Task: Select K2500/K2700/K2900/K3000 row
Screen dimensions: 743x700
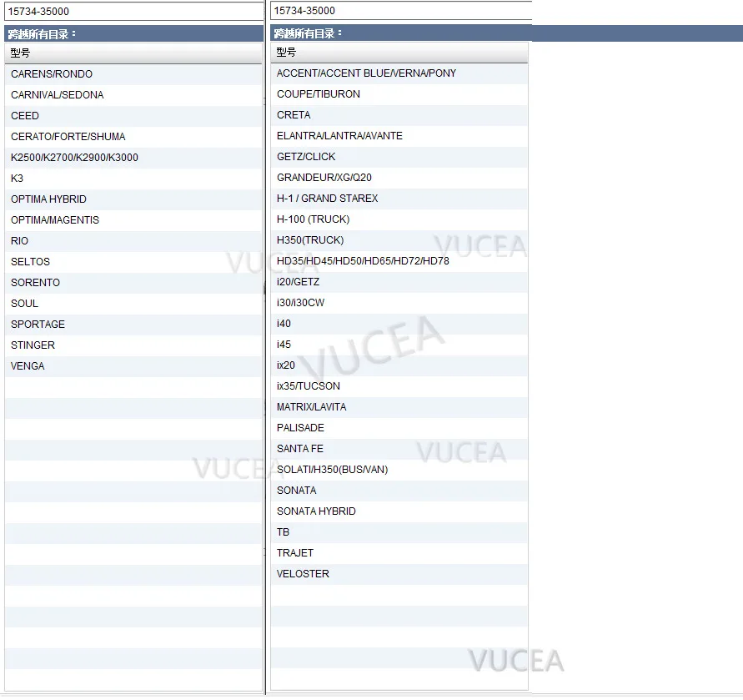Action: [x=133, y=158]
